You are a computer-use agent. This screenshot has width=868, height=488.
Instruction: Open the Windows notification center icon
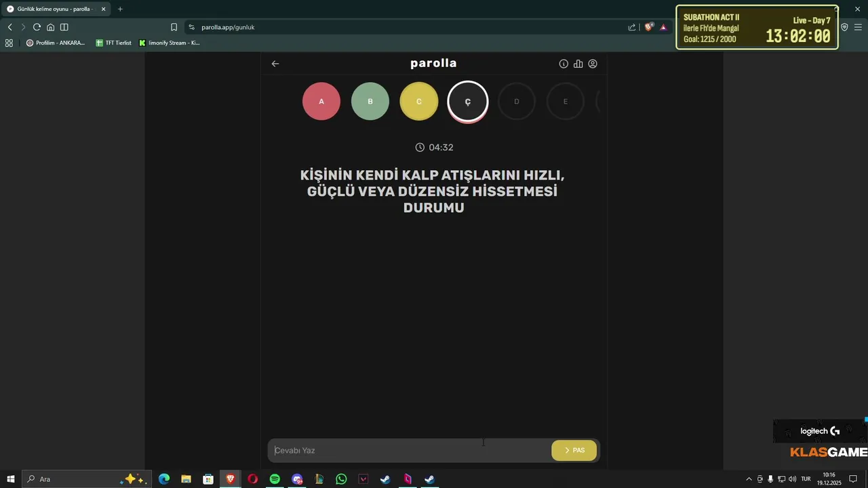pyautogui.click(x=853, y=479)
